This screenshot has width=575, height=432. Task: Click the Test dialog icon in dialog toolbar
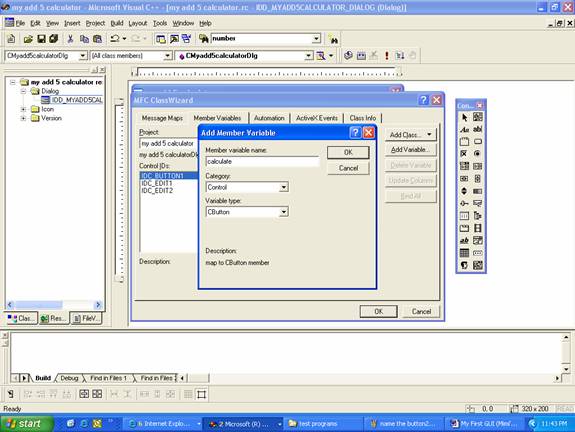[11, 394]
